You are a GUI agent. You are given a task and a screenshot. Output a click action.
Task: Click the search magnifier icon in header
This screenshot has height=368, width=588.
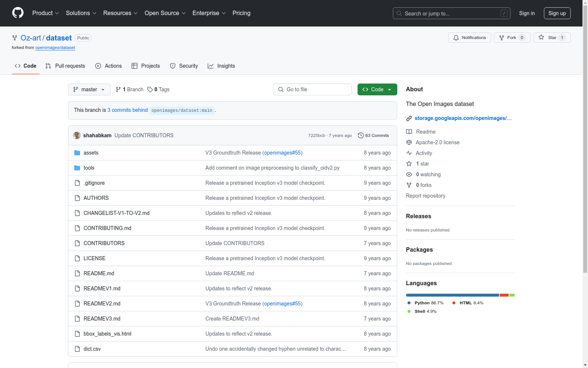click(399, 13)
